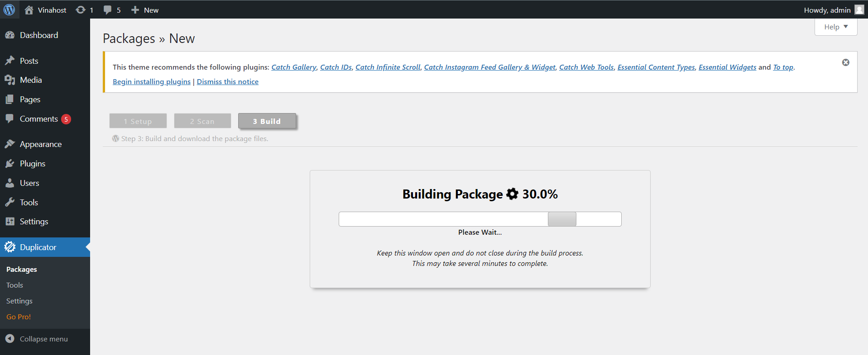Collapse the admin sidebar menu
Screen dimensions: 868x355
pyautogui.click(x=43, y=339)
